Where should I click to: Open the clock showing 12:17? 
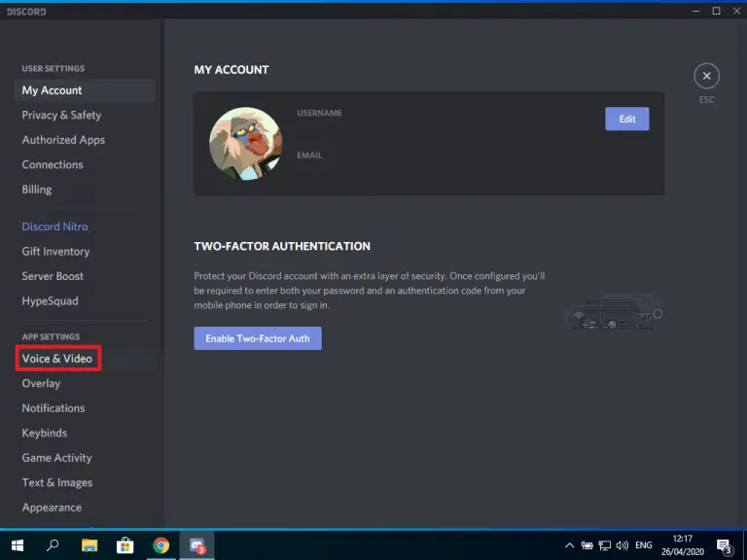pos(682,545)
